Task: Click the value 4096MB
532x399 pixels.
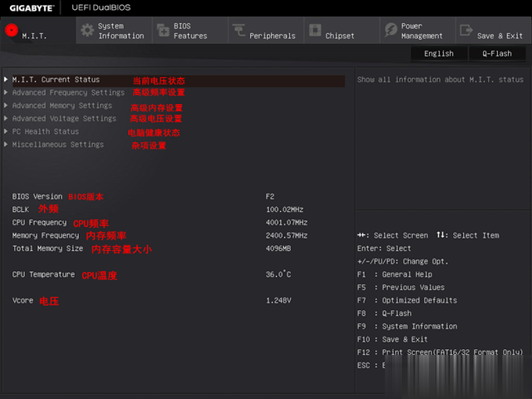Action: 278,249
